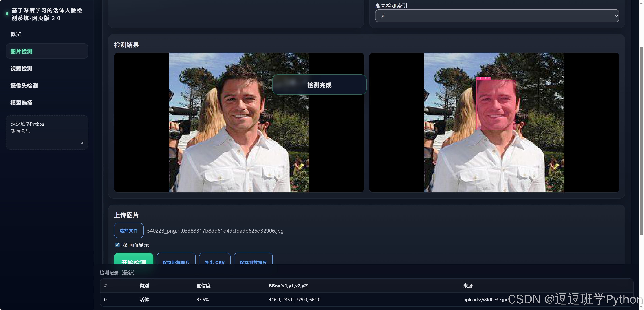
Task: Click the textarea resize handle in sidebar
Action: (x=82, y=143)
